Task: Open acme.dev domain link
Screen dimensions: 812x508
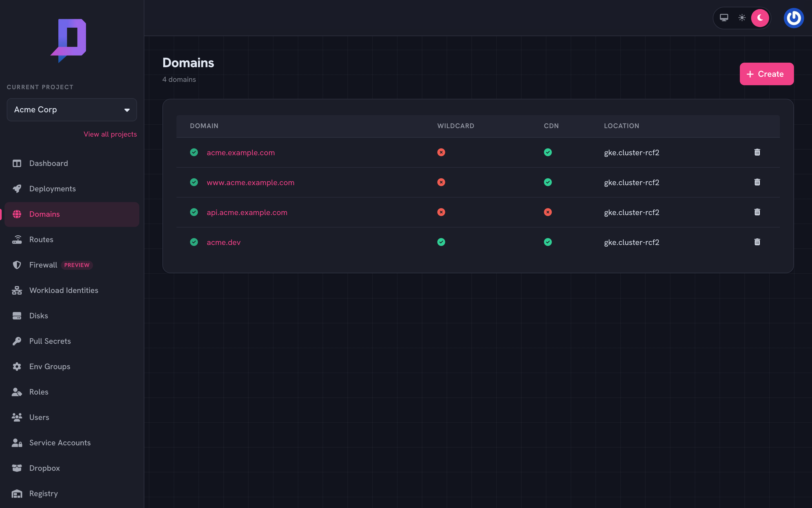Action: tap(224, 242)
